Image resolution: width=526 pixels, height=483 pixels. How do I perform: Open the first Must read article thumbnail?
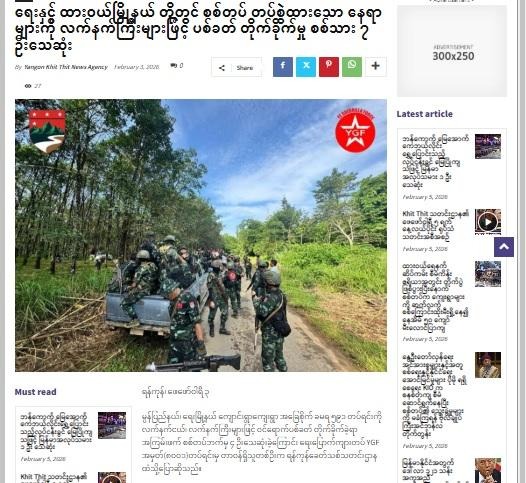click(112, 425)
